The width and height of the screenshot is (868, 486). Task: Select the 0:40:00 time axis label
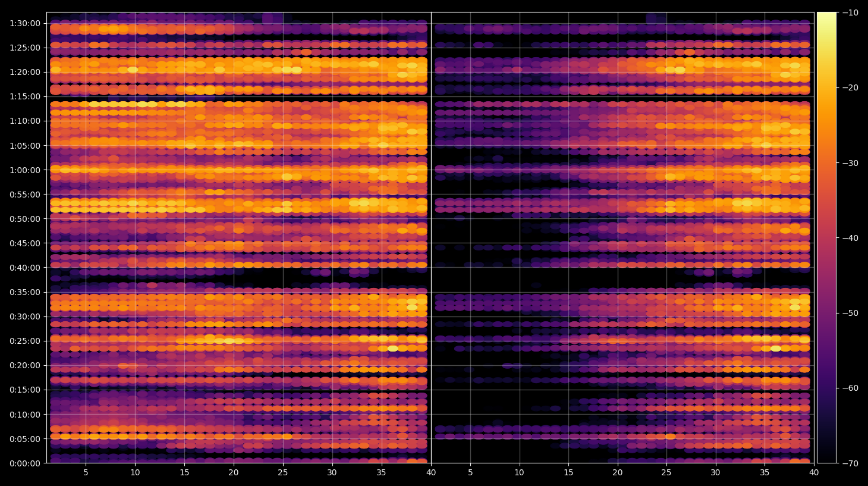pos(25,268)
